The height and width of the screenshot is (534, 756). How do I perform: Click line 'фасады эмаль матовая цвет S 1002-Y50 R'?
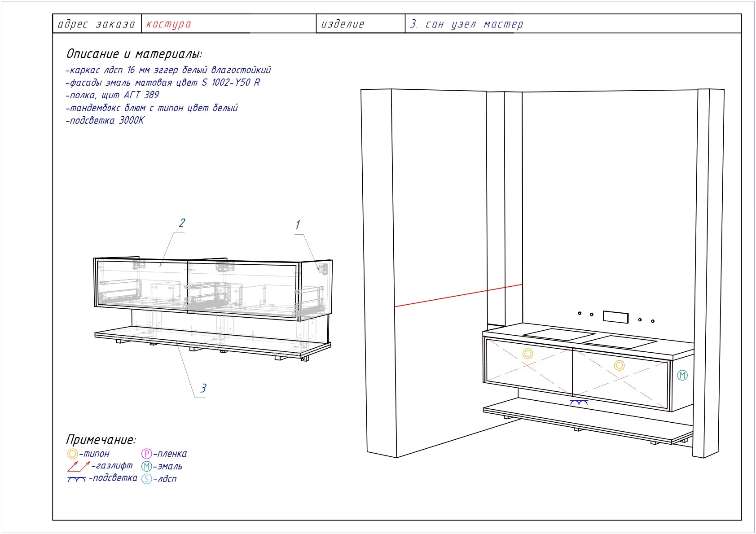(163, 83)
